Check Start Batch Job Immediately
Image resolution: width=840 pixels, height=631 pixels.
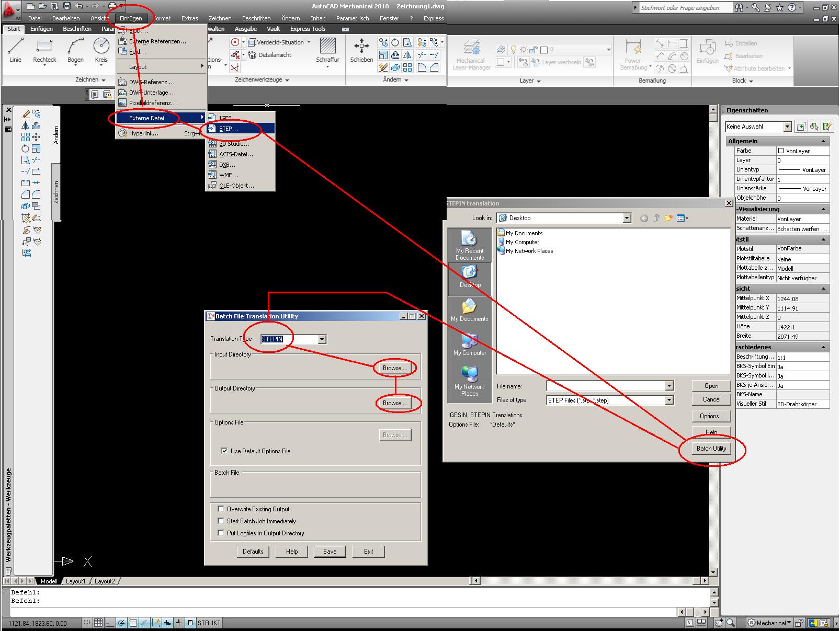point(221,521)
